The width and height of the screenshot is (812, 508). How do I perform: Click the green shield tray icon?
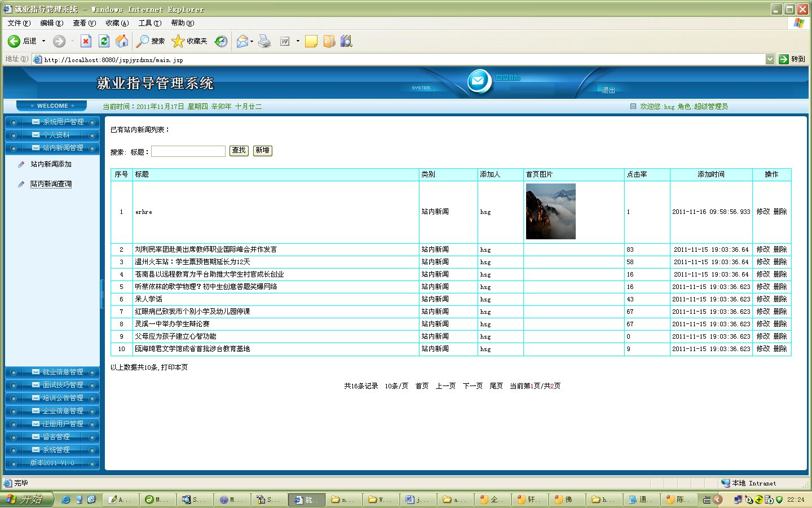click(779, 500)
